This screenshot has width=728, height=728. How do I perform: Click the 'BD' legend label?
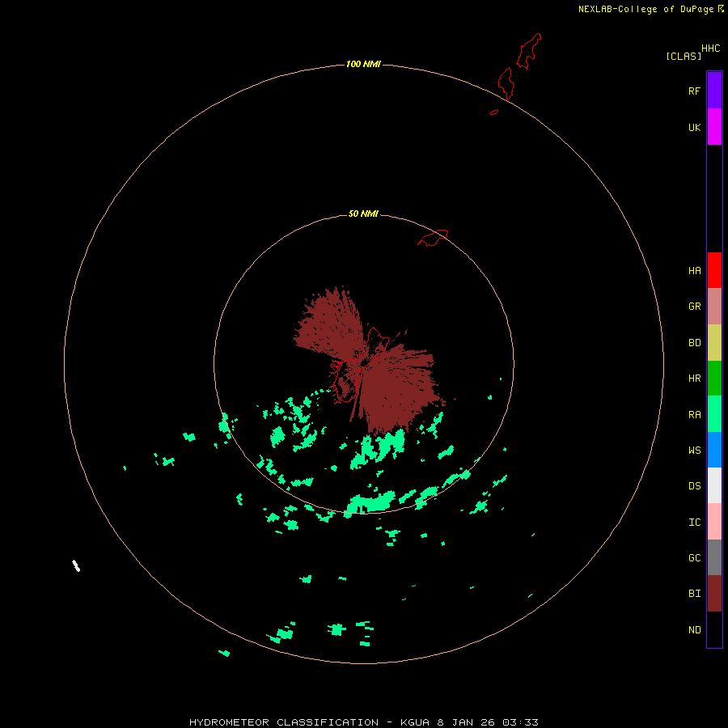694,343
